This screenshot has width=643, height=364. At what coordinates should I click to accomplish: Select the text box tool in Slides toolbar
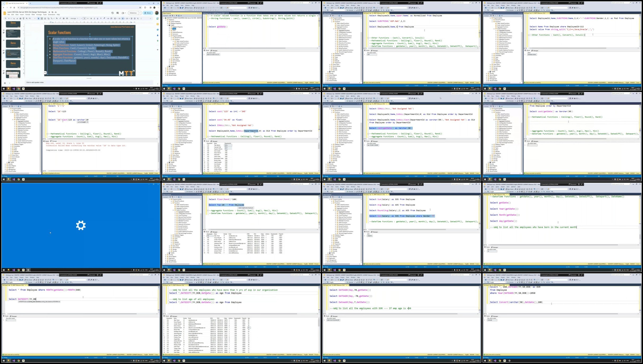(42, 19)
